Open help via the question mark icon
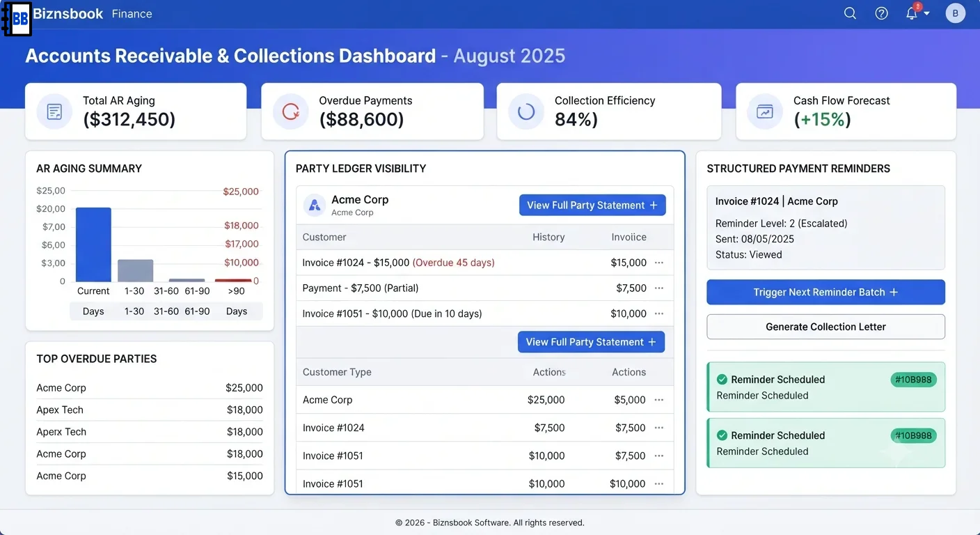Screen dimensions: 980x535 pyautogui.click(x=881, y=13)
